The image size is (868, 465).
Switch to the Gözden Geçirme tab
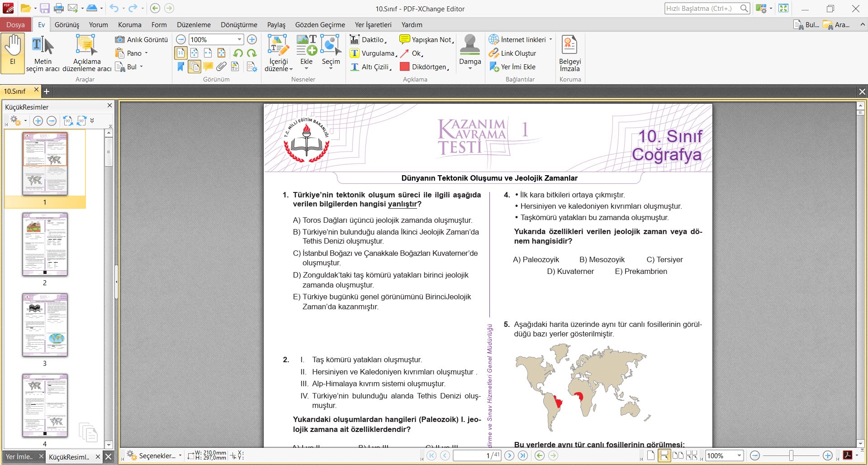point(320,24)
